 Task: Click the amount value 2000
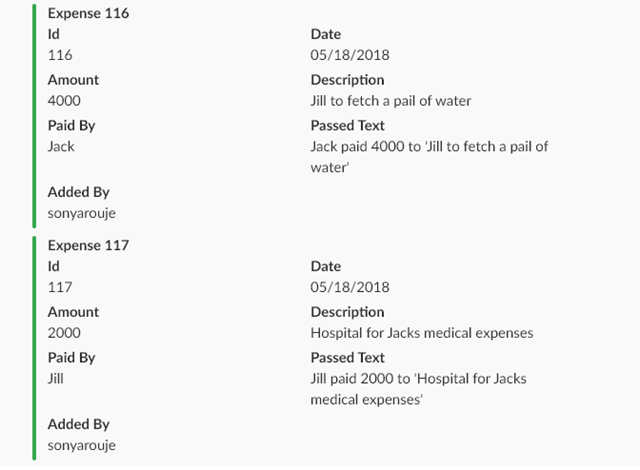tap(64, 333)
